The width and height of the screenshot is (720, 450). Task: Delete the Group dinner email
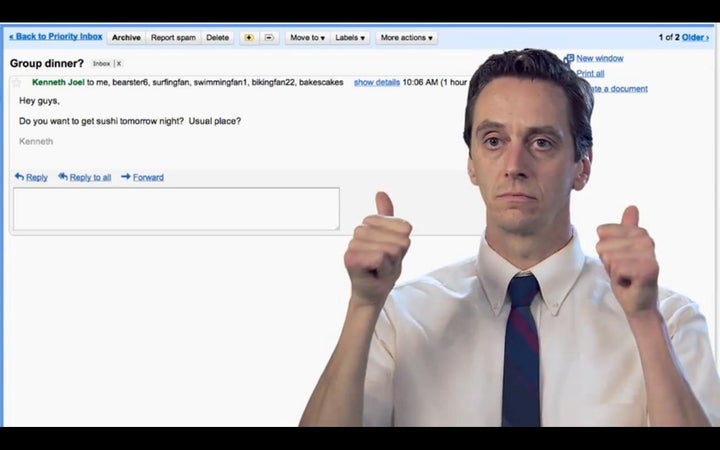coord(217,38)
